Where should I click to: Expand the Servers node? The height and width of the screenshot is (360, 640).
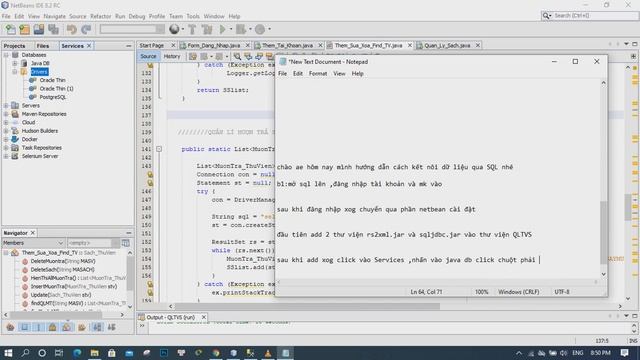pyautogui.click(x=6, y=106)
